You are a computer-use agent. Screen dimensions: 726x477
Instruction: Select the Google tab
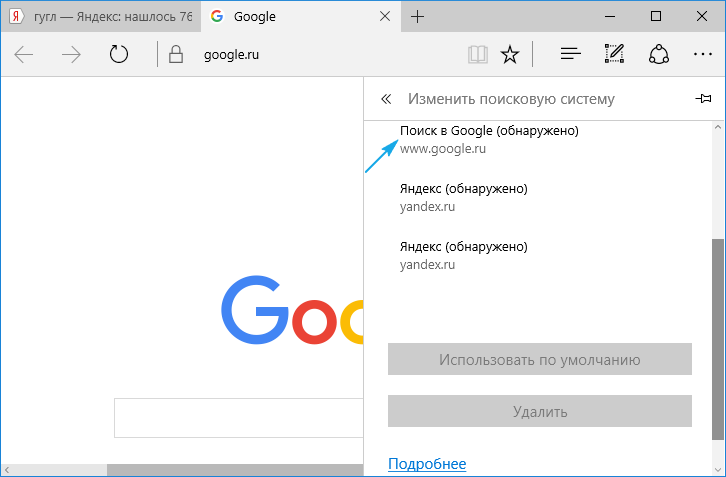[x=301, y=17]
